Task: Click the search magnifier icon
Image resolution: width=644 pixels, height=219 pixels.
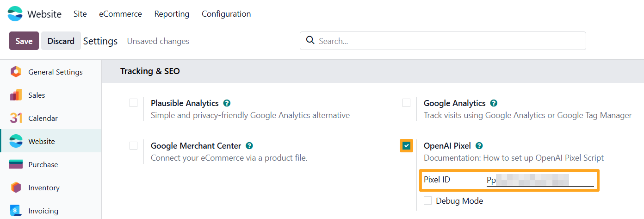Action: pos(310,40)
